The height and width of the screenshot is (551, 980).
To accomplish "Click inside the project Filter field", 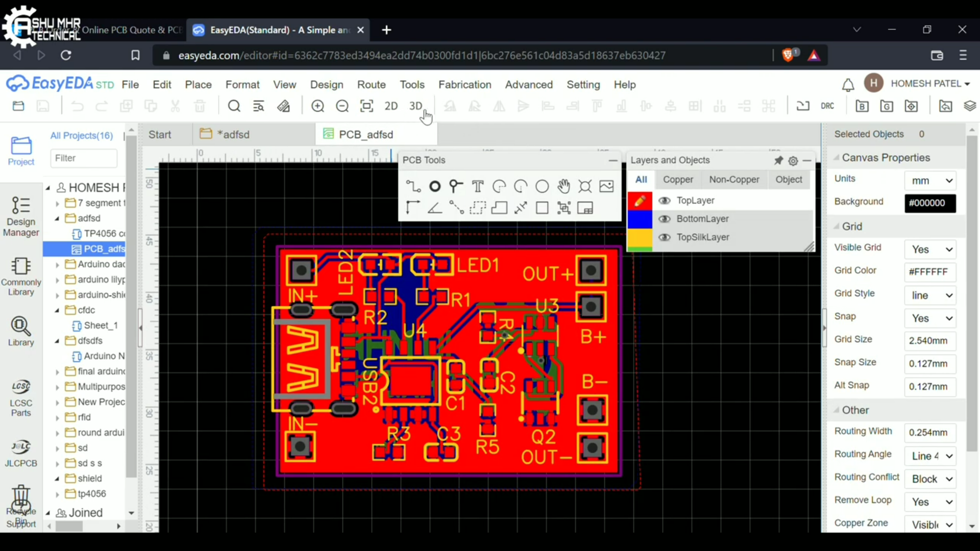I will (84, 158).
